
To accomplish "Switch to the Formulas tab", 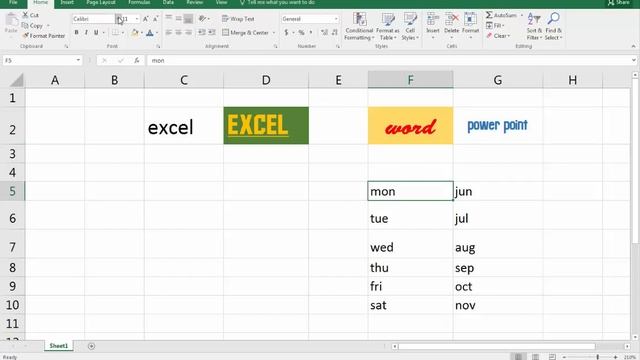I will (139, 2).
